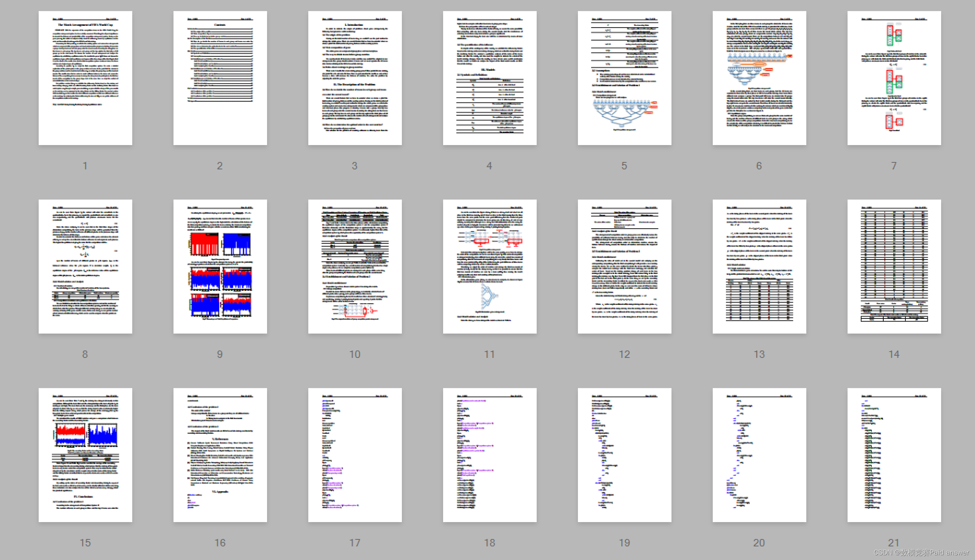Open the page 1 title page thumbnail
Viewport: 975px width, 560px height.
(85, 78)
